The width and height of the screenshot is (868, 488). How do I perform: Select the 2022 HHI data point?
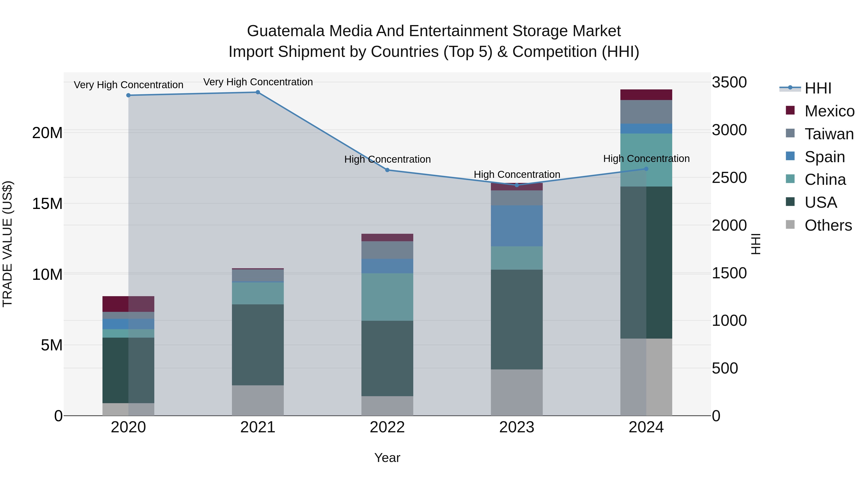point(387,170)
